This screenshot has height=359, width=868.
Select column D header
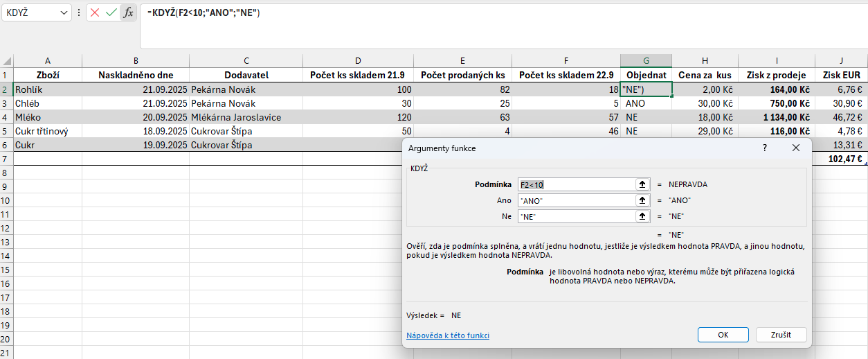pyautogui.click(x=359, y=61)
